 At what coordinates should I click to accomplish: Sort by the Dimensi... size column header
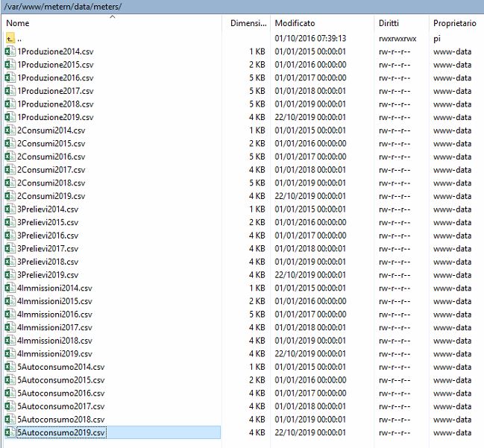point(248,23)
